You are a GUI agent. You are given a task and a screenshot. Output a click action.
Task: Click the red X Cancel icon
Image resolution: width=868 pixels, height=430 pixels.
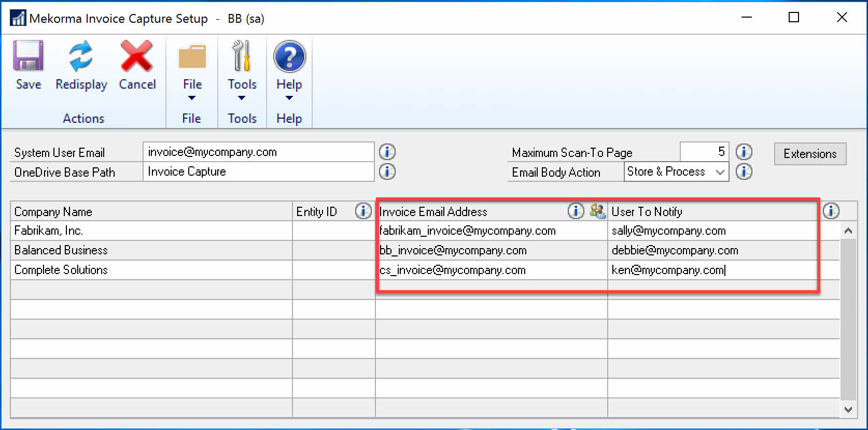point(137,56)
